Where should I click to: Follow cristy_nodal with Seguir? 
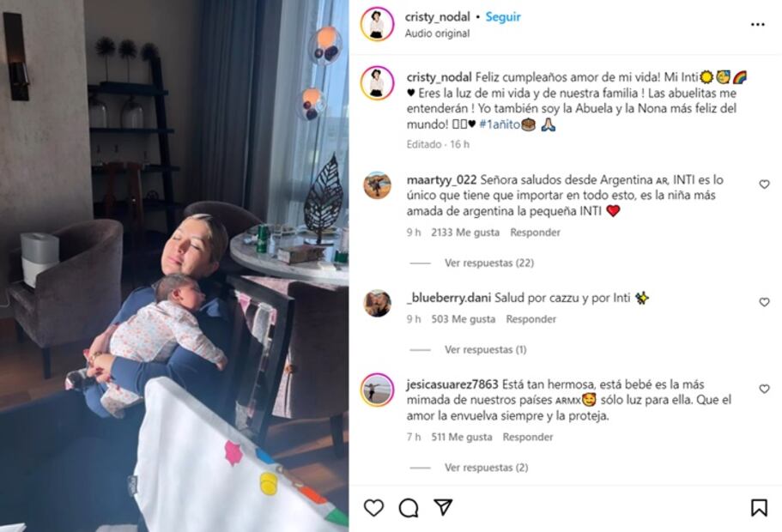(503, 17)
